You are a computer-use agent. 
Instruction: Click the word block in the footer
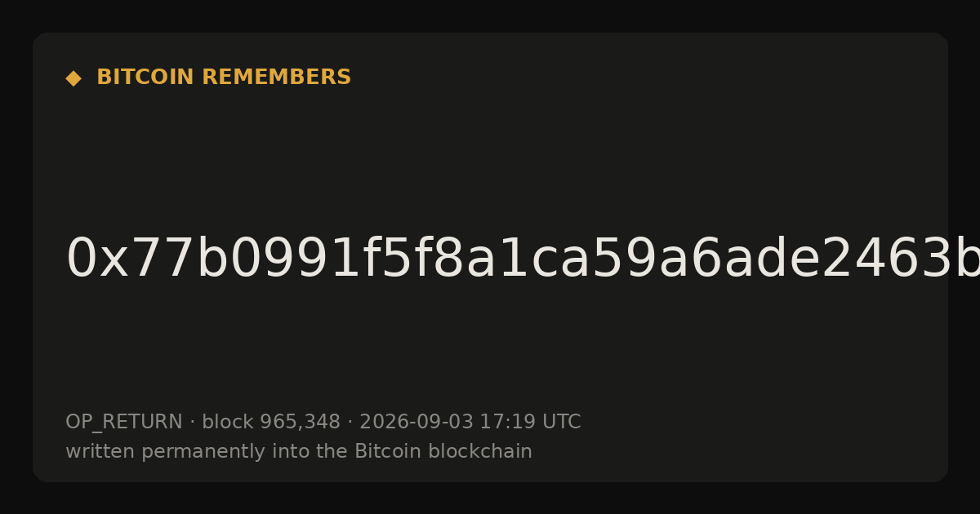228,423
